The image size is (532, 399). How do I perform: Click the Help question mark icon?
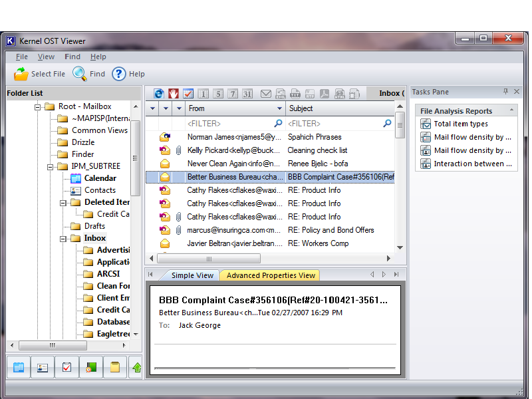(x=119, y=74)
